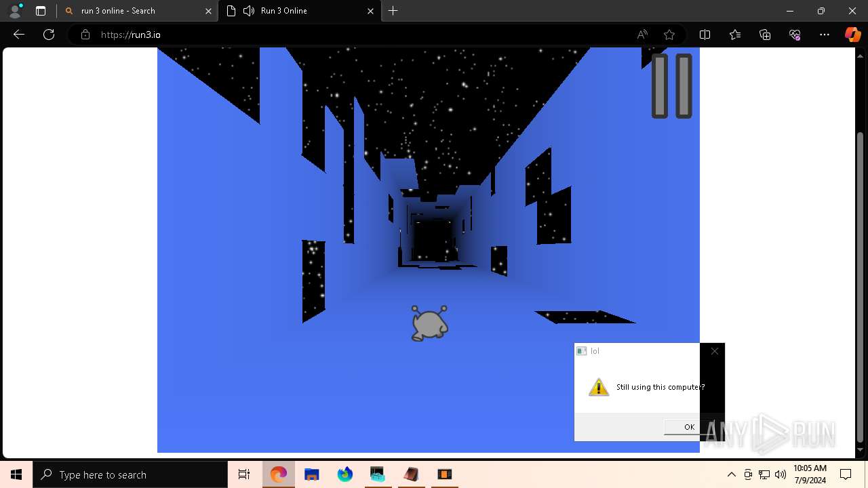Open Collections panel
Screen dimensions: 868x488
click(x=765, y=35)
